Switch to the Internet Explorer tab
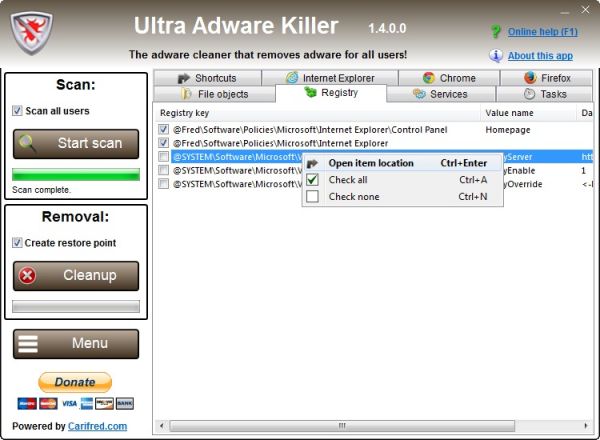 point(330,78)
